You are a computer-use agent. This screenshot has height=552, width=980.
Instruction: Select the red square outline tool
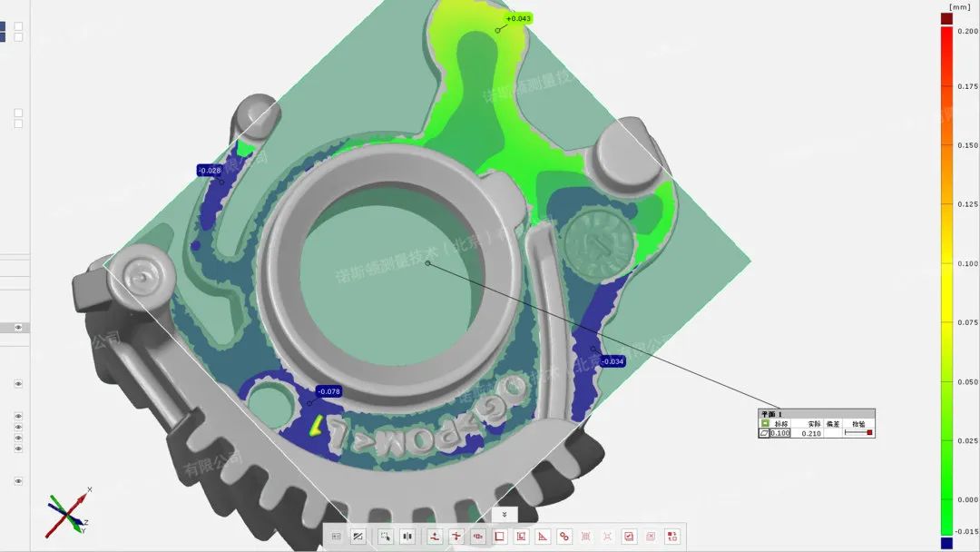point(499,537)
